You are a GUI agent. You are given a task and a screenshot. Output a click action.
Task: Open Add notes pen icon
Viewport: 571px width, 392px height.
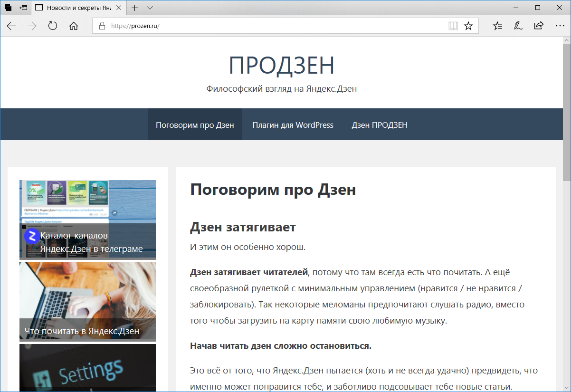[x=518, y=26]
